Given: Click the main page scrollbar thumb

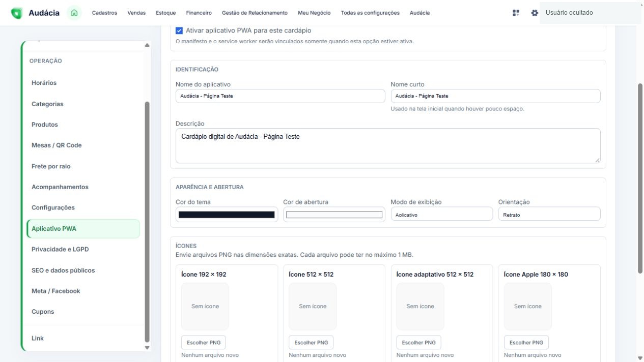Looking at the screenshot, I should click(640, 178).
